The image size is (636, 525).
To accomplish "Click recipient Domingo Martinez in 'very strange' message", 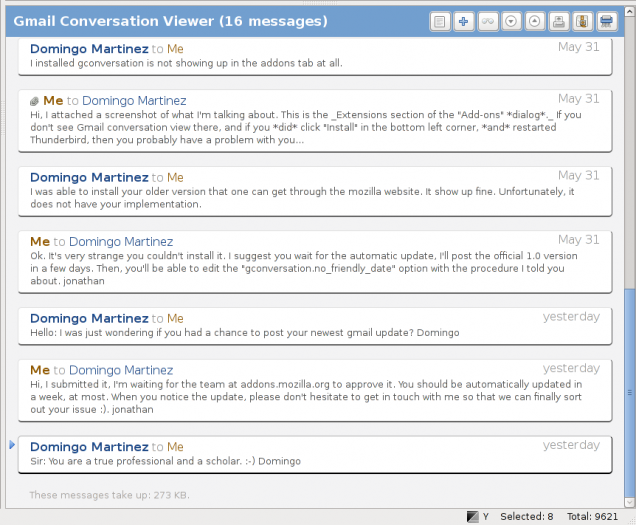I will (x=121, y=242).
